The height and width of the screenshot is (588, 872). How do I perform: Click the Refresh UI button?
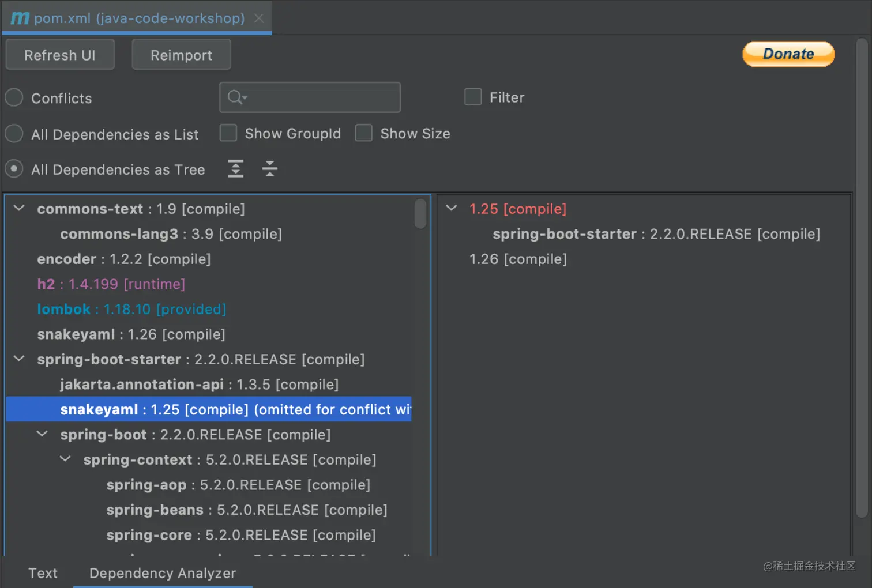(x=60, y=55)
